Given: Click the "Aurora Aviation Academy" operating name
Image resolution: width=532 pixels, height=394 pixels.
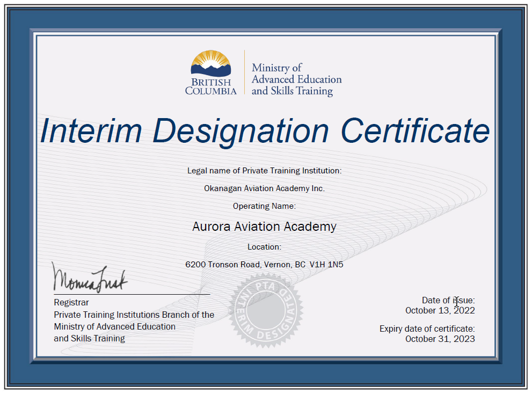Looking at the screenshot, I should [x=264, y=227].
